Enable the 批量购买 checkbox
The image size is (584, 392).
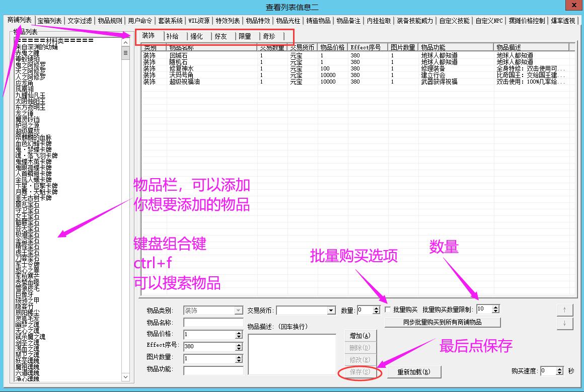[388, 310]
